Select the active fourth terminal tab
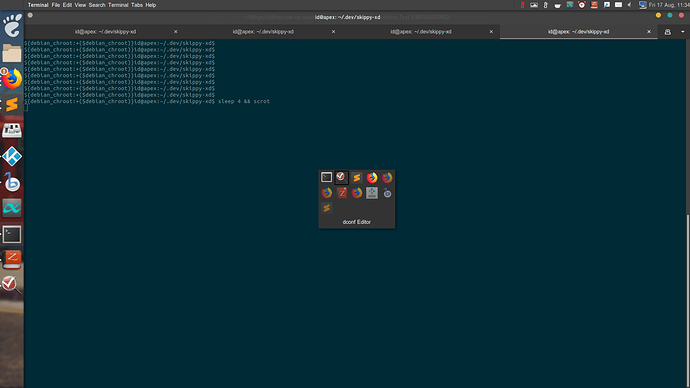Viewport: 690px width, 388px height. (x=578, y=32)
